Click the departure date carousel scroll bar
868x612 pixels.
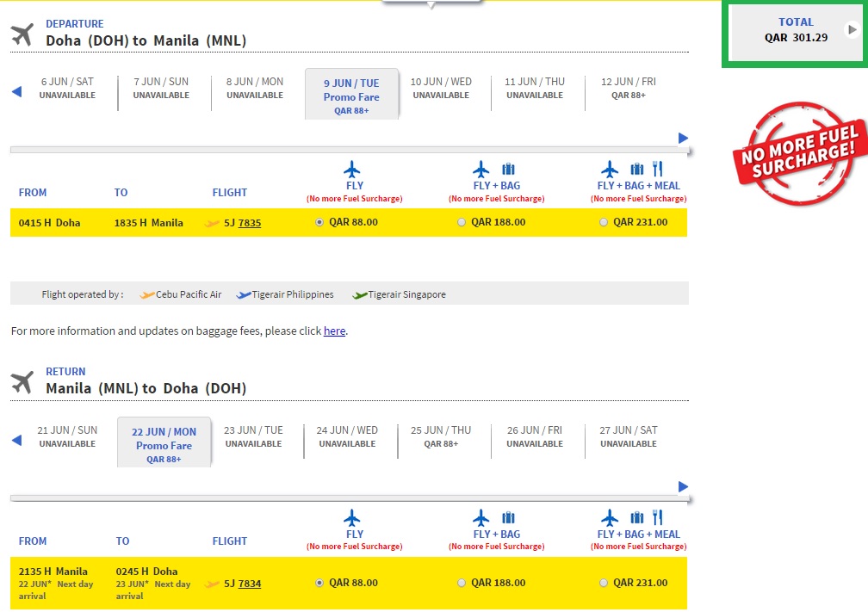(350, 150)
